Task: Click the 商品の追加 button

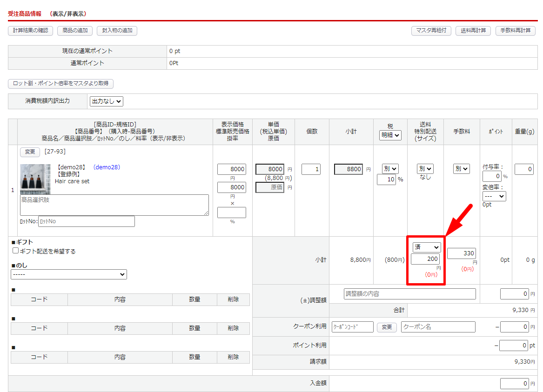Action: (75, 31)
